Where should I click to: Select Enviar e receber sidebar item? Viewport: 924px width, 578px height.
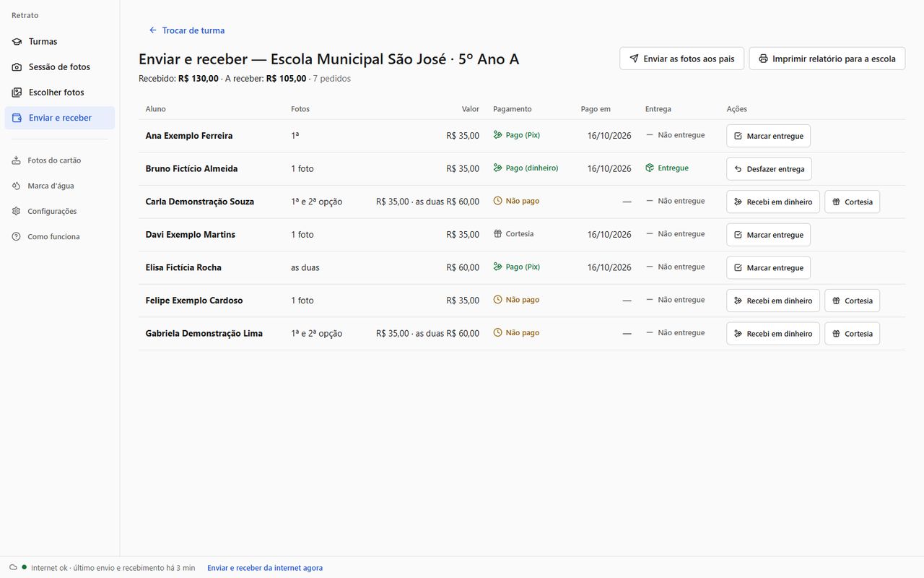(59, 118)
